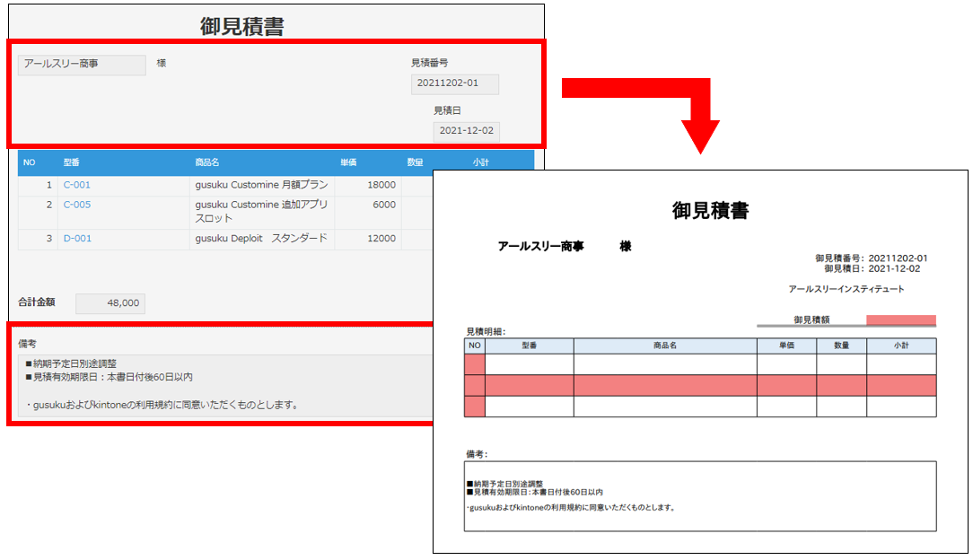Click the 見積日 field 2021-12-02
973x560 pixels.
click(467, 131)
